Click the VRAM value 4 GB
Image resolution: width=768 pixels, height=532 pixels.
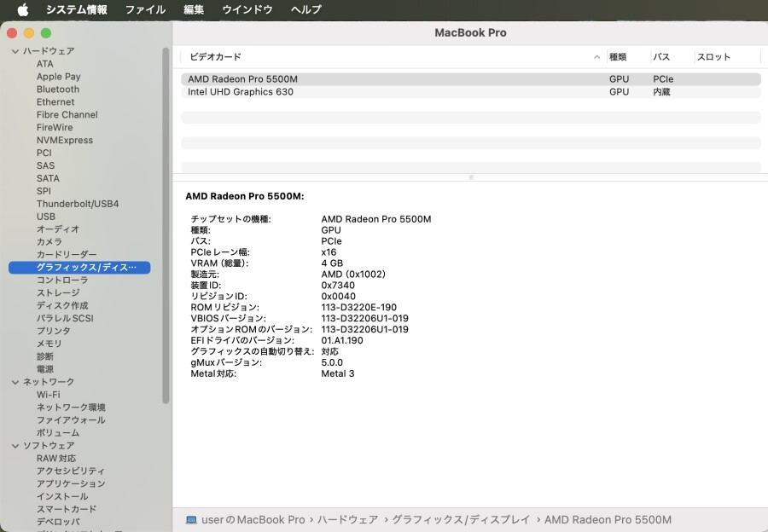point(332,263)
